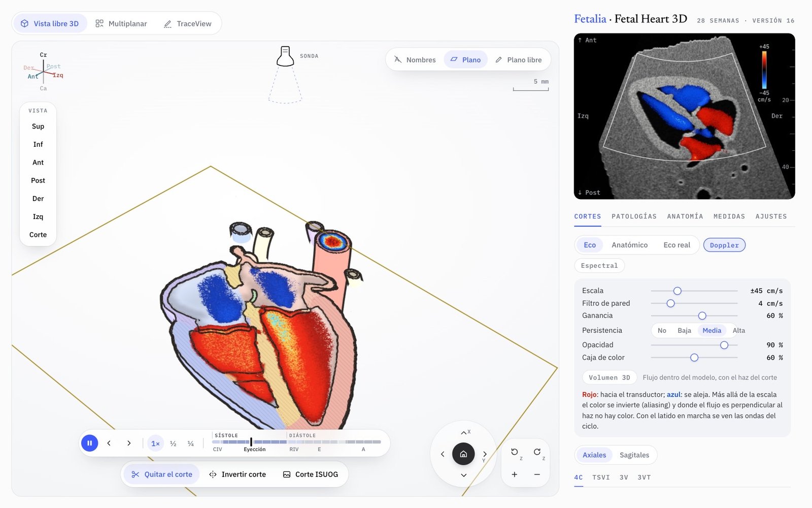Select the Sup view preset
The height and width of the screenshot is (508, 812).
coord(38,126)
